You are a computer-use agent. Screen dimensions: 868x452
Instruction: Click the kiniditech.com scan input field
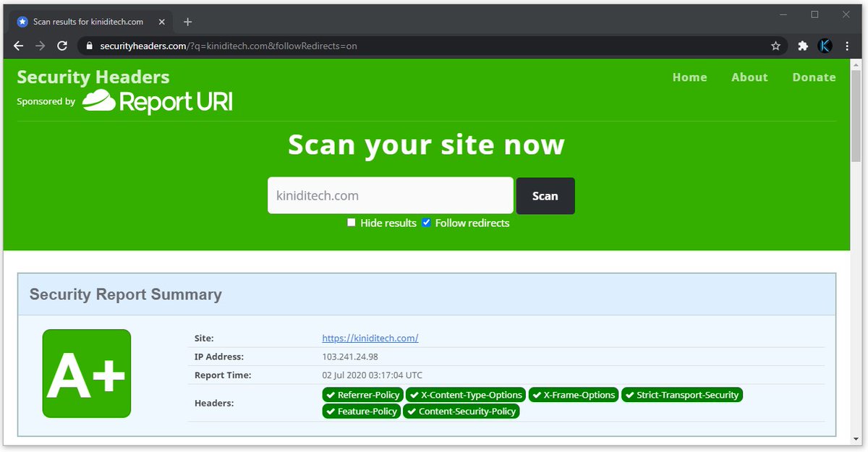tap(390, 195)
